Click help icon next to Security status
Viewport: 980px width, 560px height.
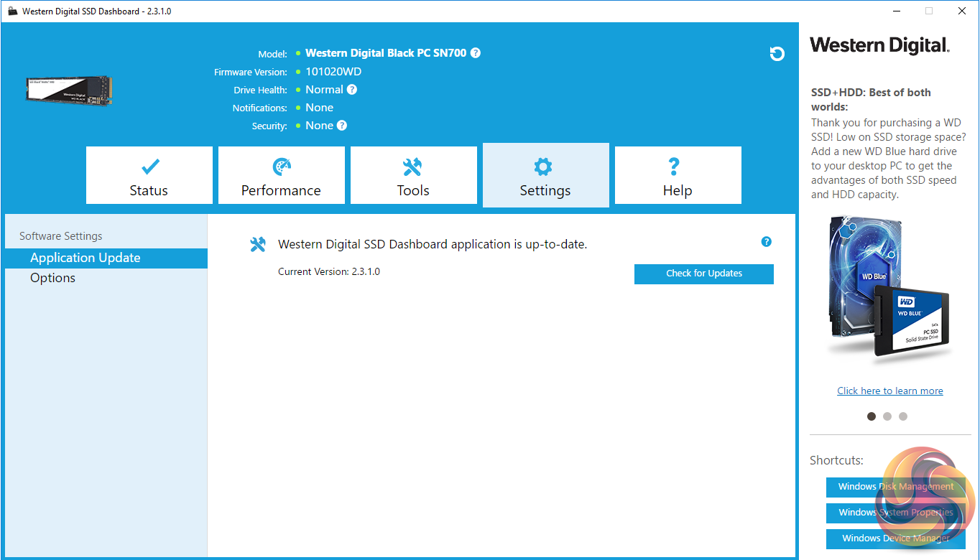342,126
